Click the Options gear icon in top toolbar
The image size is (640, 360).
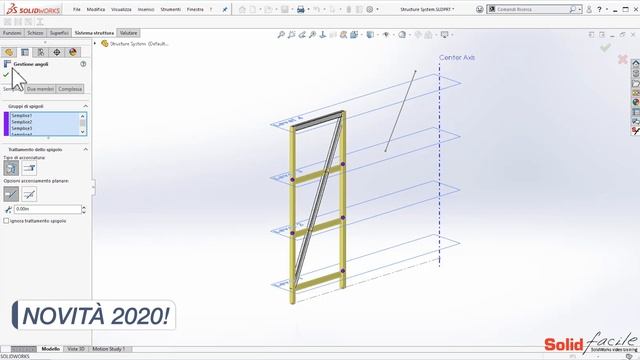click(370, 9)
